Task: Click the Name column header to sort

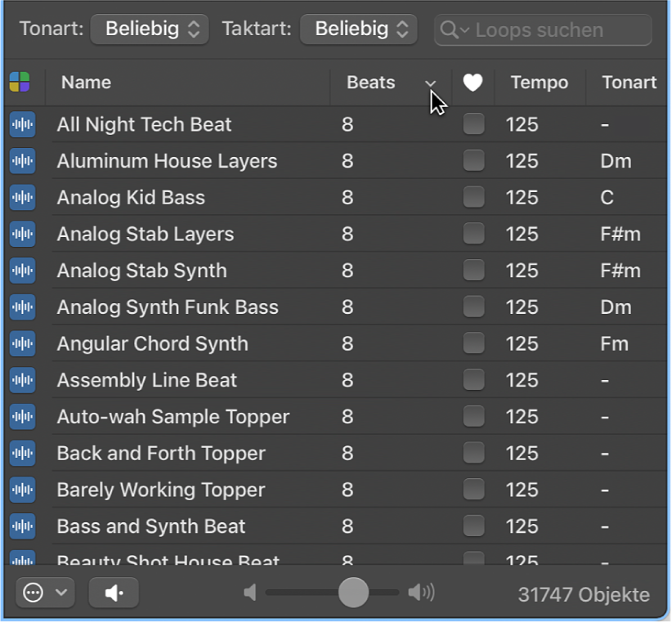Action: [86, 83]
